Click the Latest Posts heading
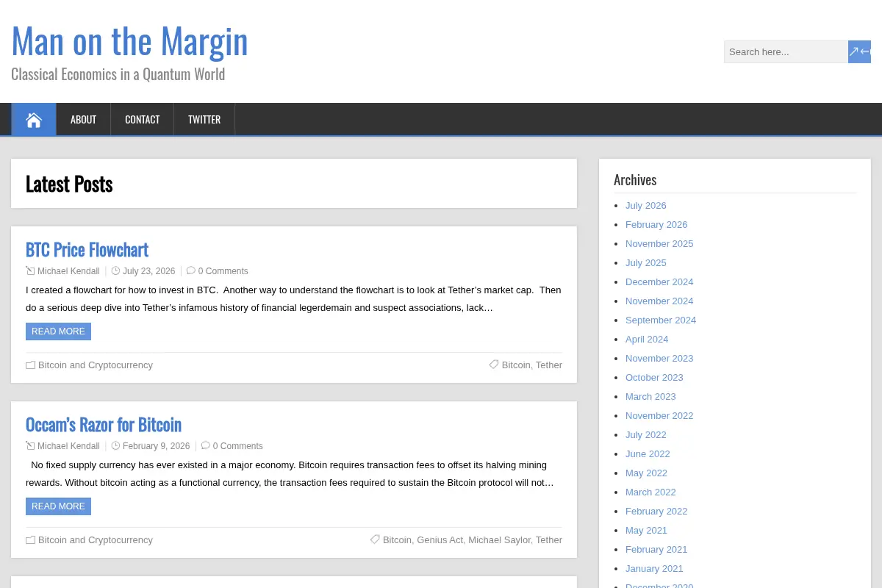This screenshot has height=588, width=882. click(69, 184)
